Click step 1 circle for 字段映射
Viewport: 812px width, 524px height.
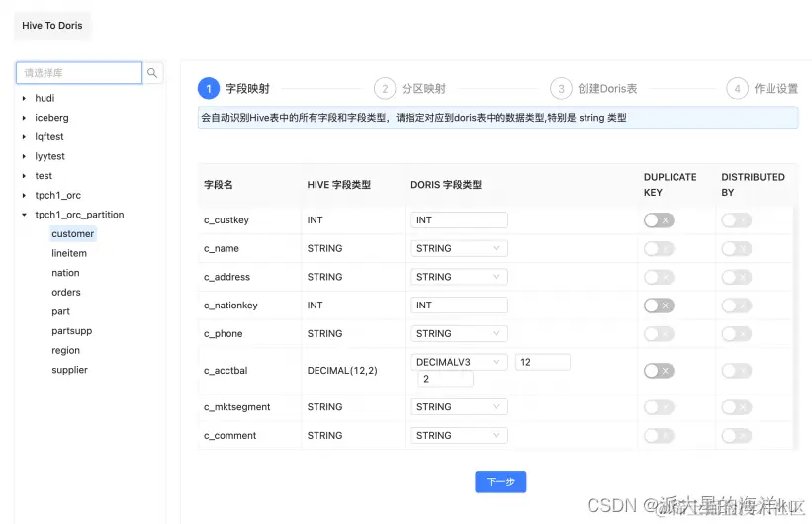tap(209, 89)
